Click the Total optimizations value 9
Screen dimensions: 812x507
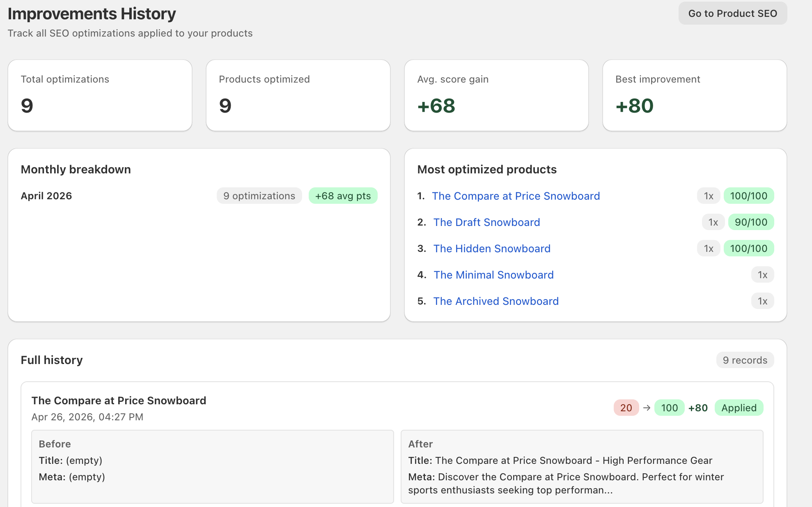[27, 106]
